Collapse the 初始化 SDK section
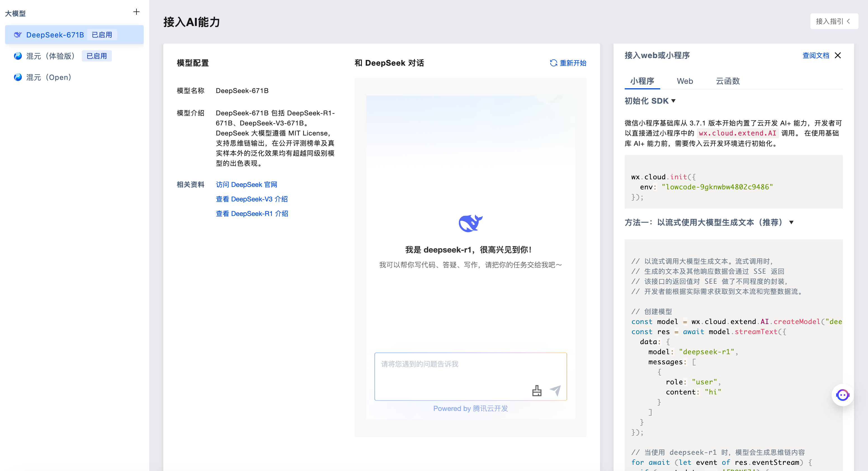The image size is (868, 471). pos(674,101)
